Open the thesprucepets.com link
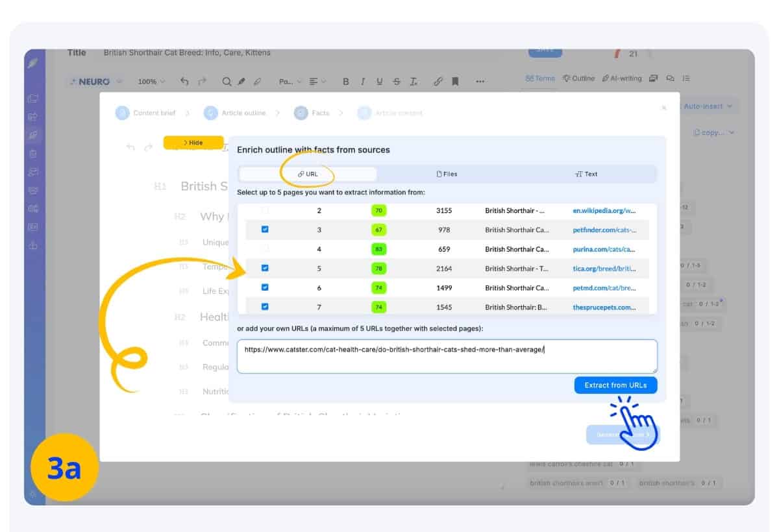 tap(604, 308)
